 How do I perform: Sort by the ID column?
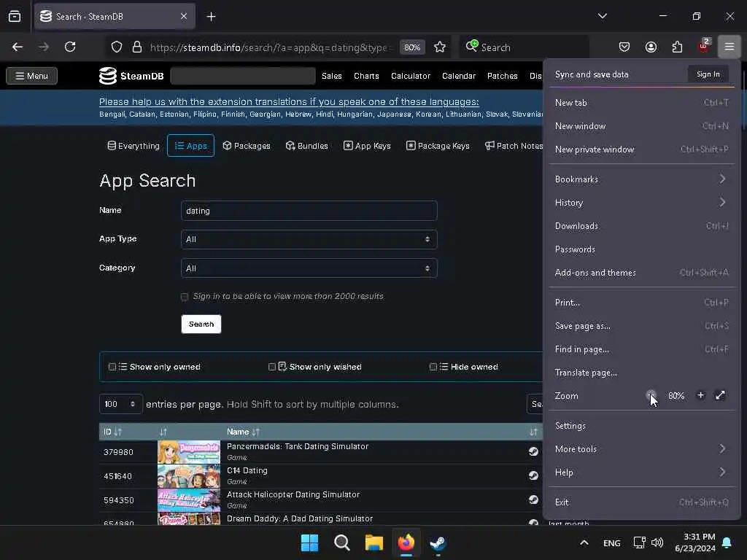[113, 432]
